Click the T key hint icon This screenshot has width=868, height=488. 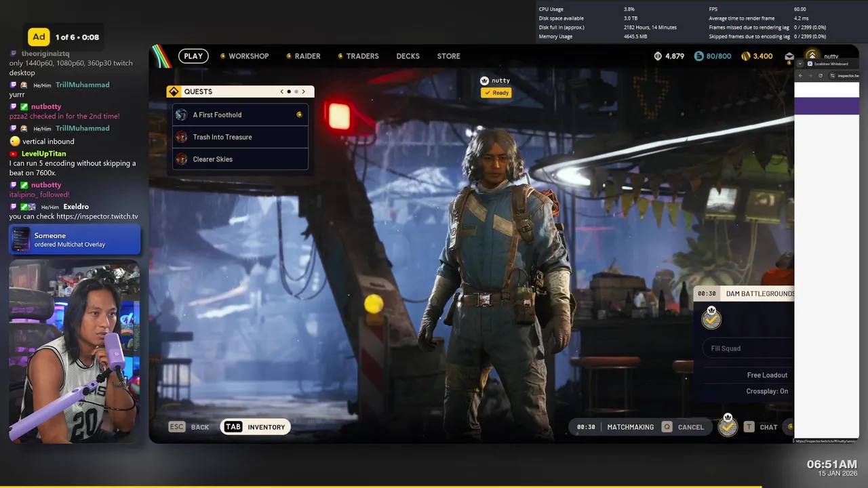click(x=749, y=427)
